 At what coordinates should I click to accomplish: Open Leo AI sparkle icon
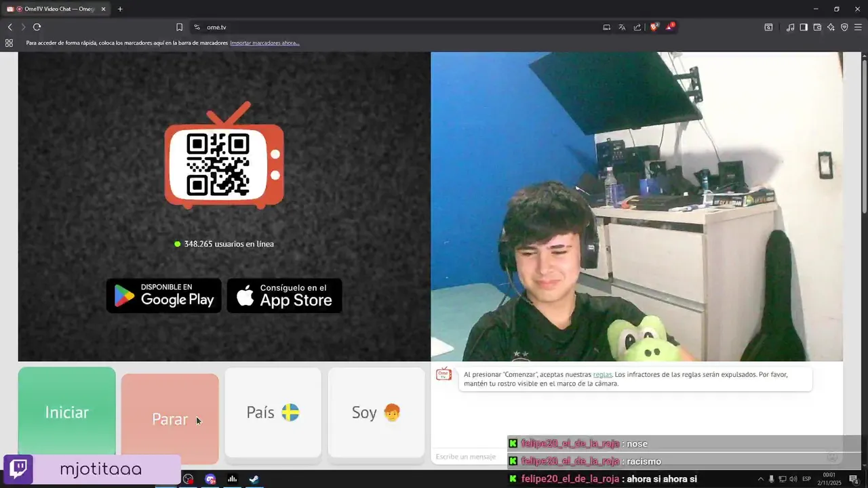pyautogui.click(x=831, y=27)
